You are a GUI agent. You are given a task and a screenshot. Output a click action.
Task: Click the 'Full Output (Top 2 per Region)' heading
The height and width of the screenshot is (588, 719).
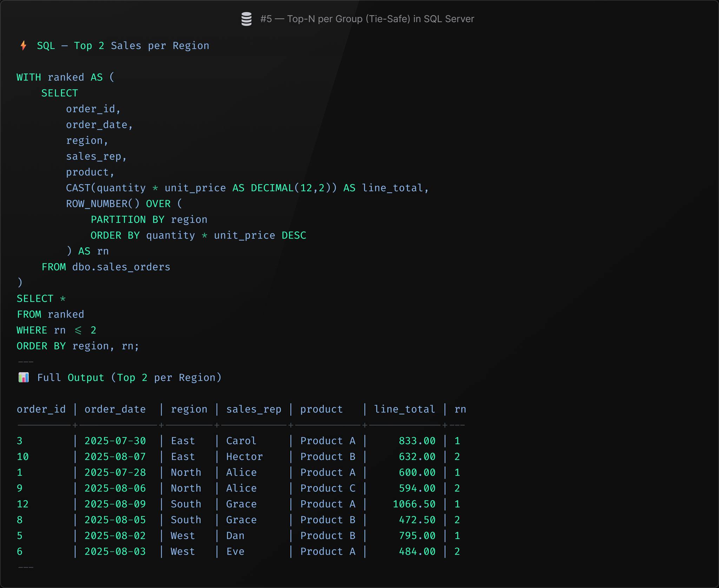(130, 378)
